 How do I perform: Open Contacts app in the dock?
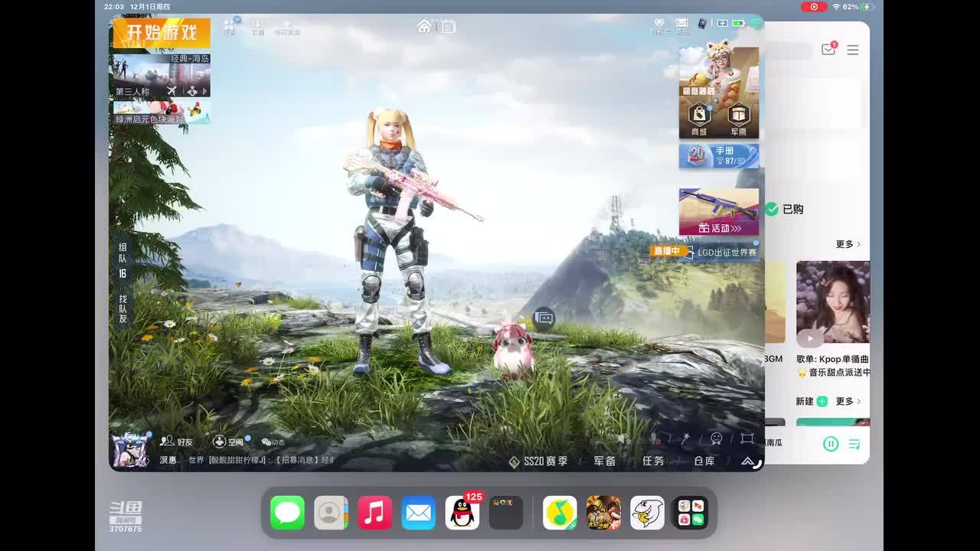pyautogui.click(x=332, y=513)
